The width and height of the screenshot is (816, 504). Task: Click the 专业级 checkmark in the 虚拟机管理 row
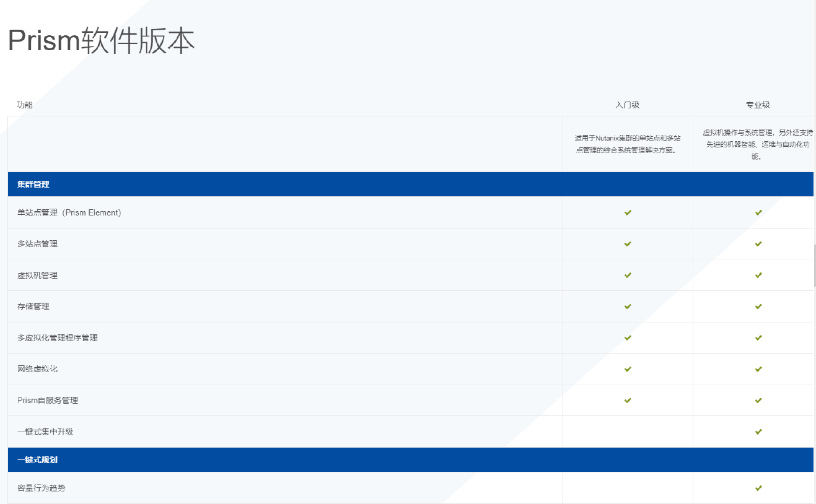coord(758,275)
